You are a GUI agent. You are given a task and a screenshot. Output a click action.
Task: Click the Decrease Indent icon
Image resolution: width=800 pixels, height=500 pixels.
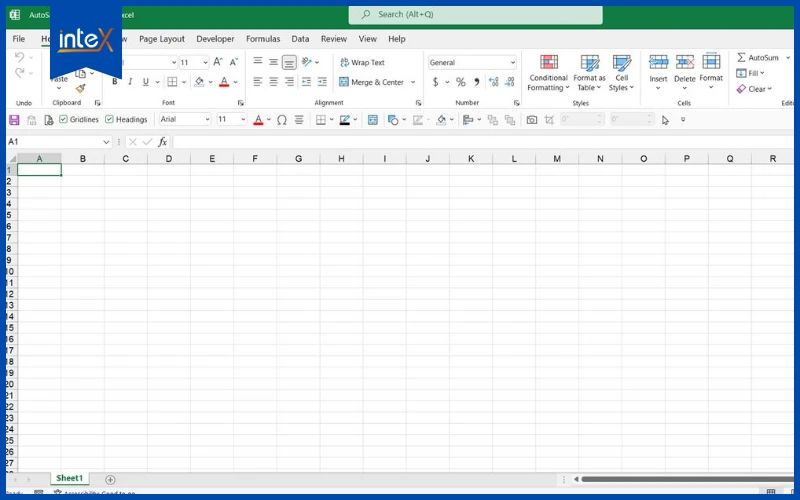tap(306, 82)
